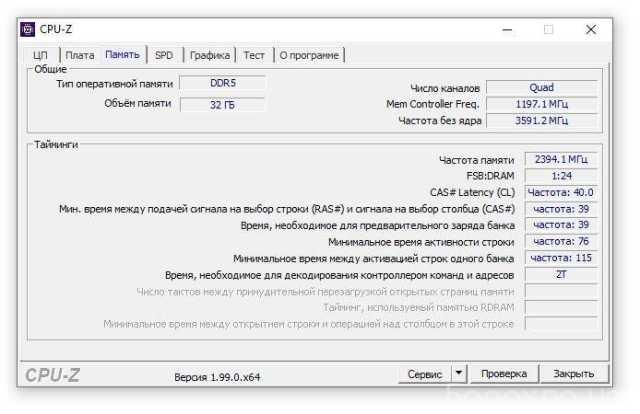Select the CAS# Latency value field

coord(561,192)
